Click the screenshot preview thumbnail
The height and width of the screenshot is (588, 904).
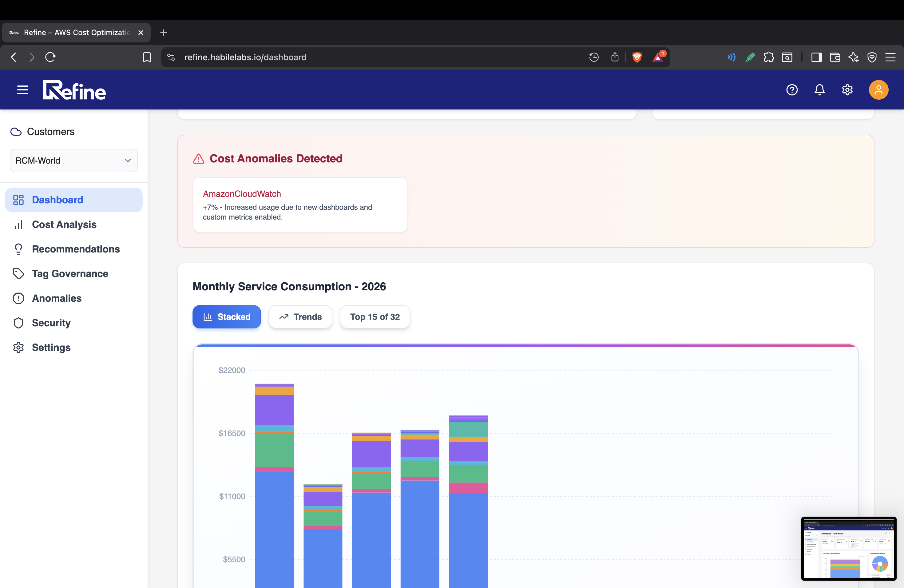coord(849,549)
